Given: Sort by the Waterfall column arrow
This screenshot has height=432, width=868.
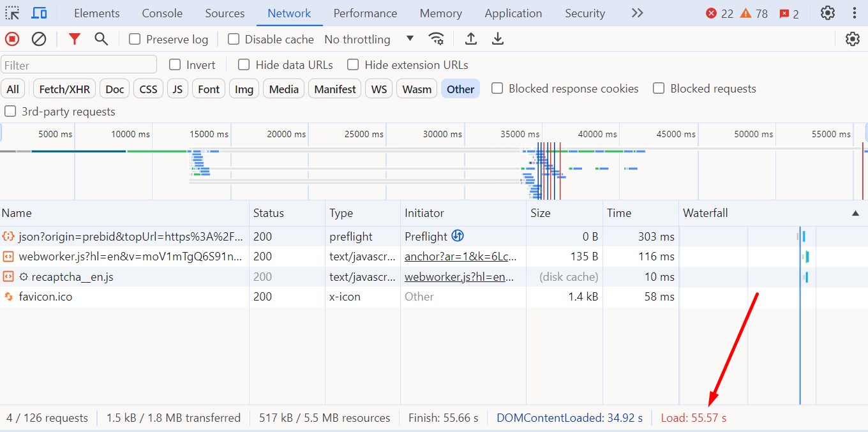Looking at the screenshot, I should pyautogui.click(x=855, y=213).
